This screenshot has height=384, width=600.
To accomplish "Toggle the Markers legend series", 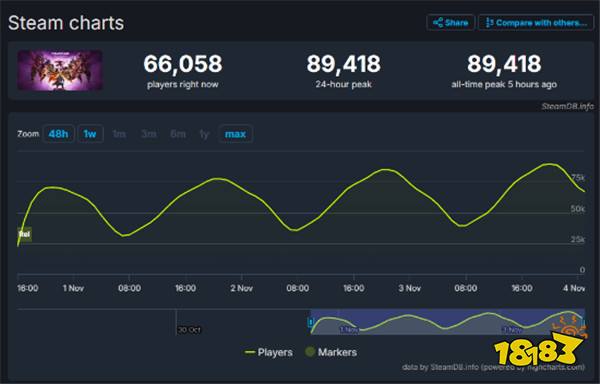I will pyautogui.click(x=331, y=352).
